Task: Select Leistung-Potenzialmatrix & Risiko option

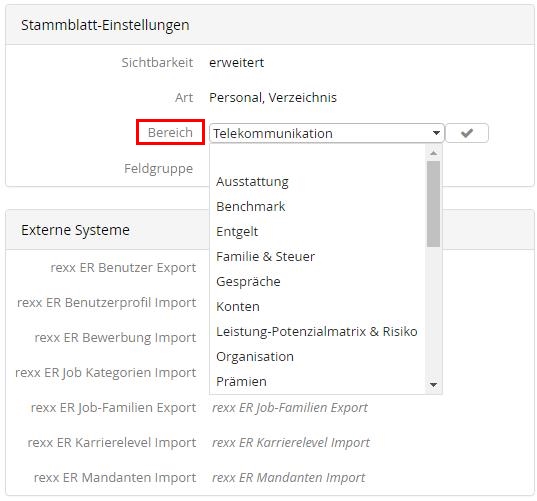Action: click(317, 331)
